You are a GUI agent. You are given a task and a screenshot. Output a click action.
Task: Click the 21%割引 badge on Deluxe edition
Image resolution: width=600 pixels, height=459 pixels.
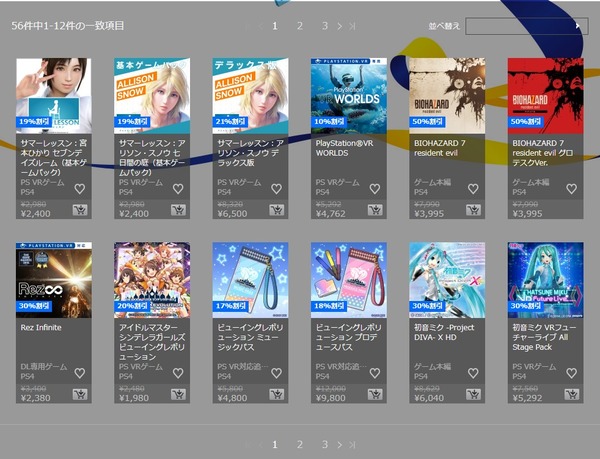(230, 122)
